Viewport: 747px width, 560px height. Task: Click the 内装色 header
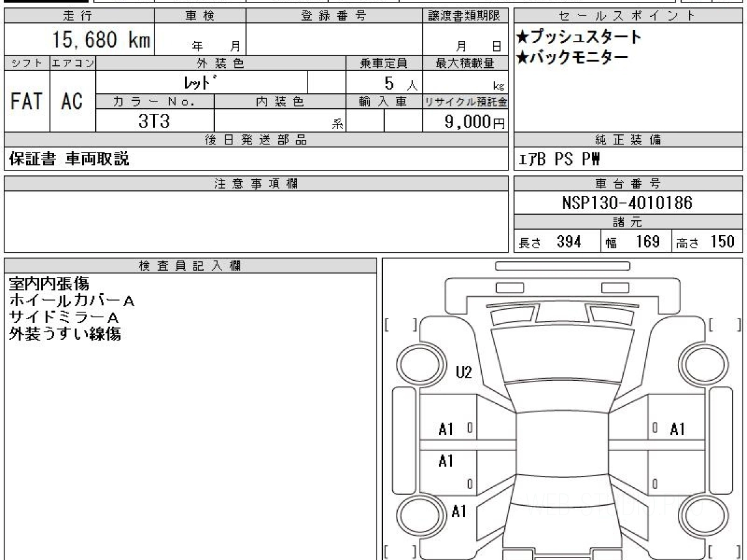click(x=280, y=102)
